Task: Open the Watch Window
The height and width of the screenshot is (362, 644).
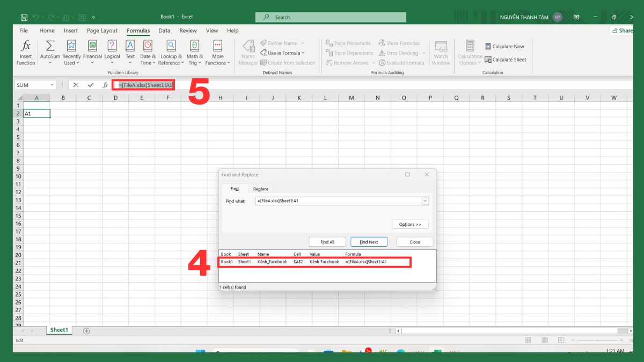Action: click(441, 53)
